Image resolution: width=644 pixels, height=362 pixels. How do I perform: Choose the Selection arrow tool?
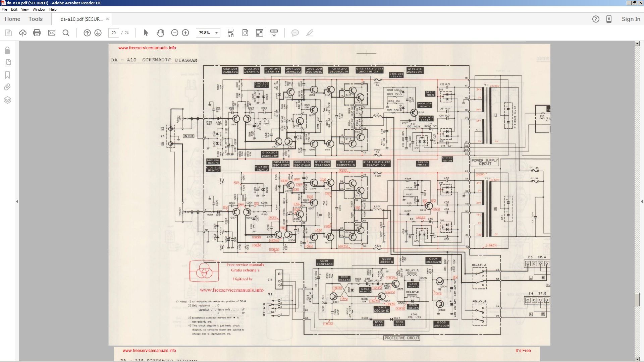tap(146, 33)
